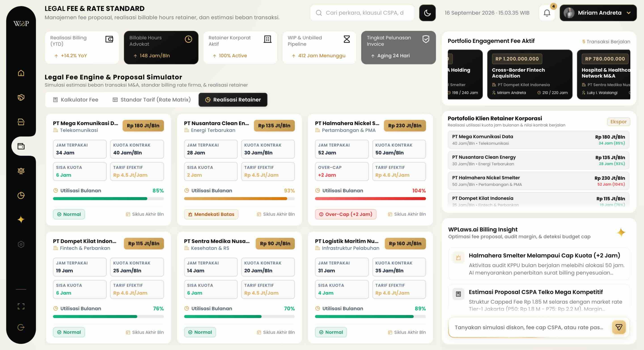Click Rp 90 Jt/Bln badge

click(275, 244)
